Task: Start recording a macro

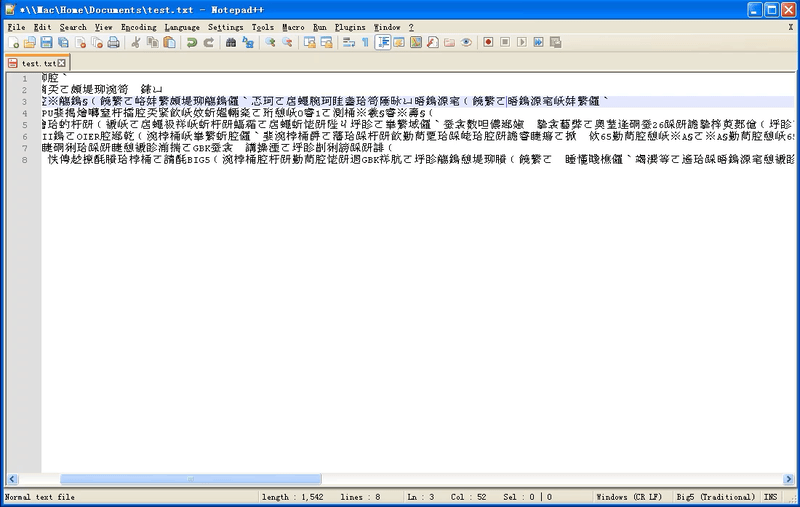Action: click(488, 43)
